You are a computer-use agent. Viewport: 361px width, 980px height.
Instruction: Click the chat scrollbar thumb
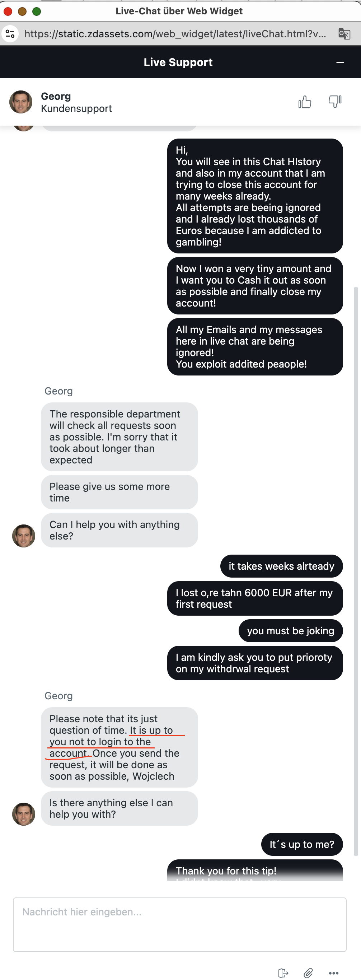[x=356, y=571]
